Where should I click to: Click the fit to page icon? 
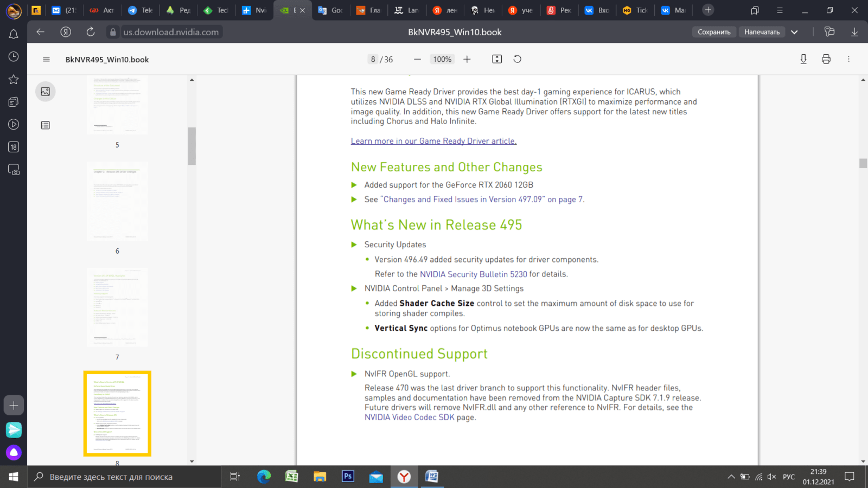point(497,59)
